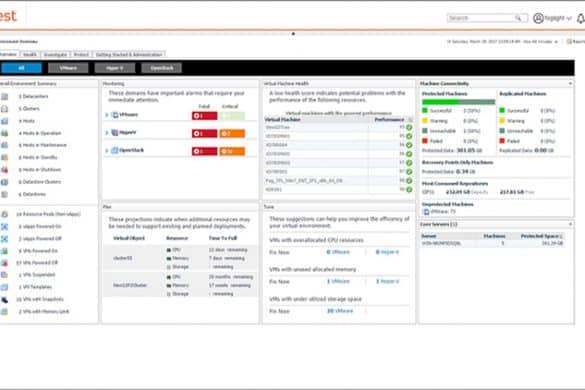Select the Overview tab

click(9, 54)
